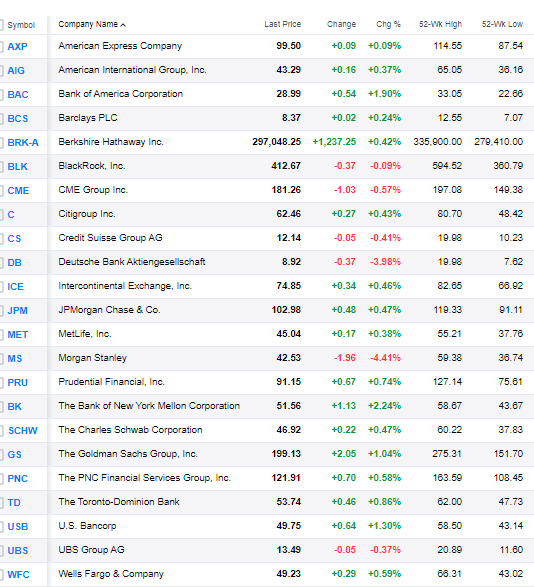Select 'Credit Suisse Group AG' name cell
Viewport: 534px width, 587px height.
(110, 238)
